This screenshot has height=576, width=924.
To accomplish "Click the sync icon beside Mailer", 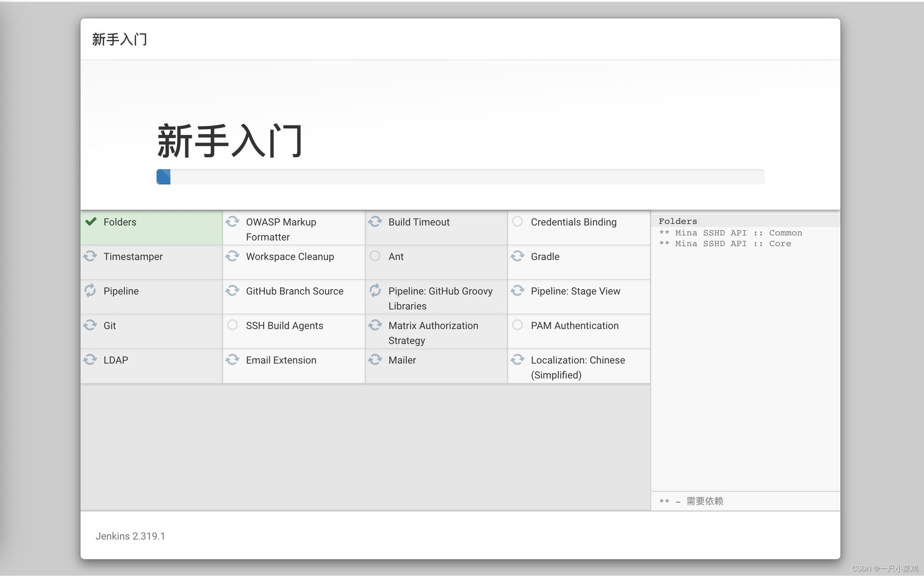I will 375,360.
